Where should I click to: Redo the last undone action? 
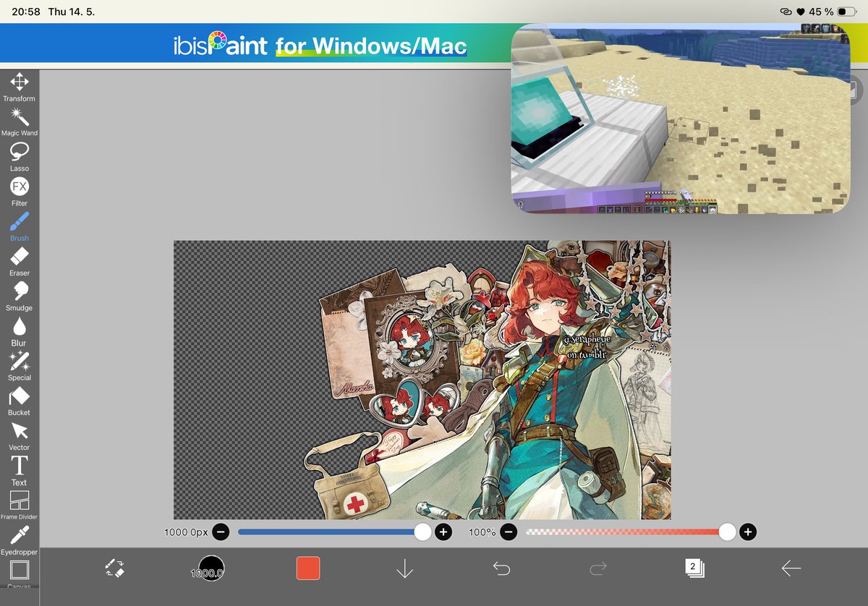(598, 568)
